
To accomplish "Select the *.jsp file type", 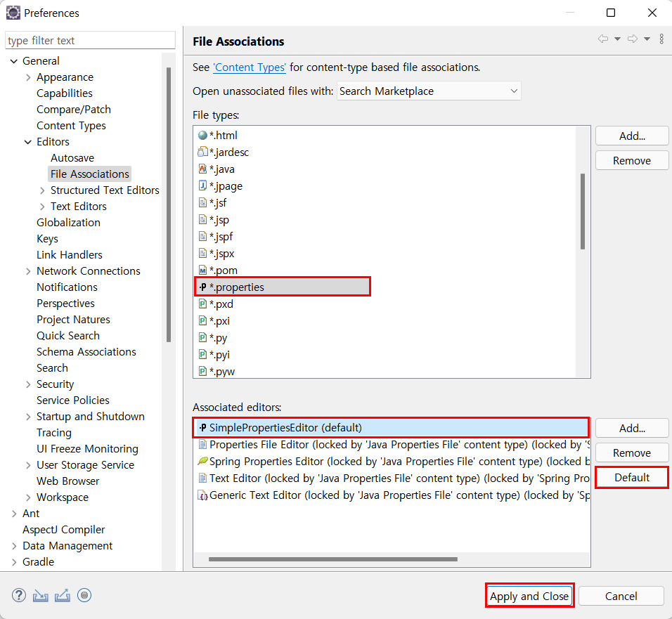I will click(x=219, y=220).
